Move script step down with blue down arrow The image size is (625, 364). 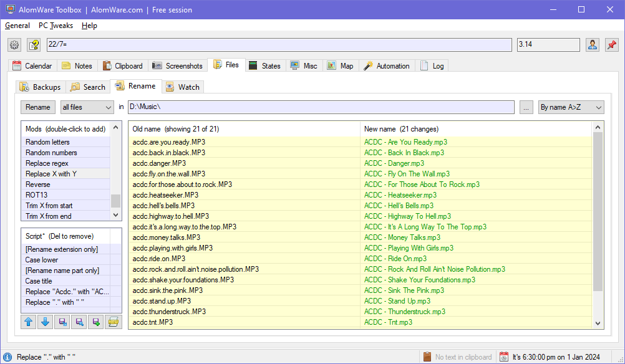46,322
